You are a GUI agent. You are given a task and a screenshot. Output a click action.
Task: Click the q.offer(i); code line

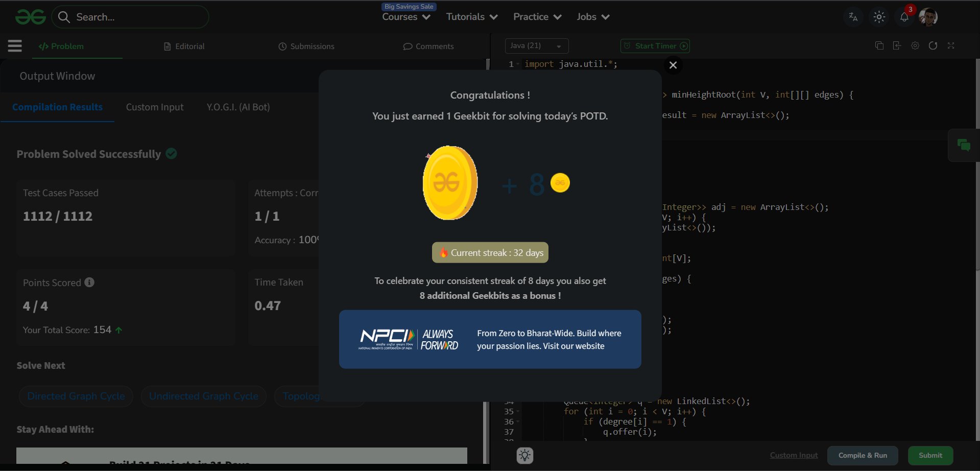[x=630, y=432]
